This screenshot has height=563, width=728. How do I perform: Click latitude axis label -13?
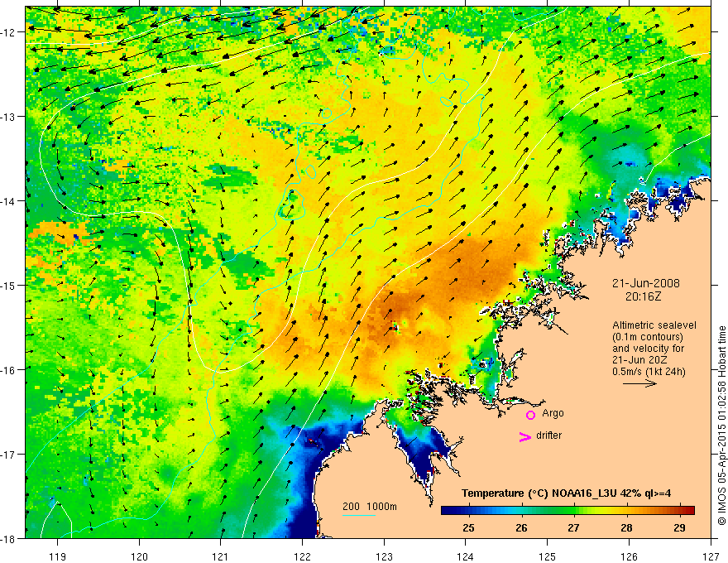[9, 117]
